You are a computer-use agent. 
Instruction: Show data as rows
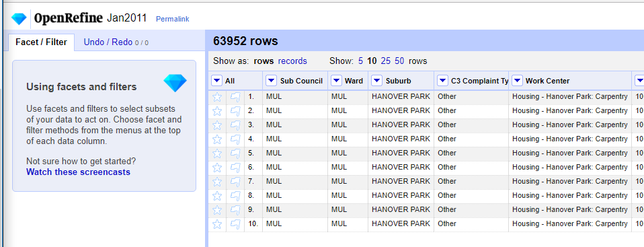(264, 61)
